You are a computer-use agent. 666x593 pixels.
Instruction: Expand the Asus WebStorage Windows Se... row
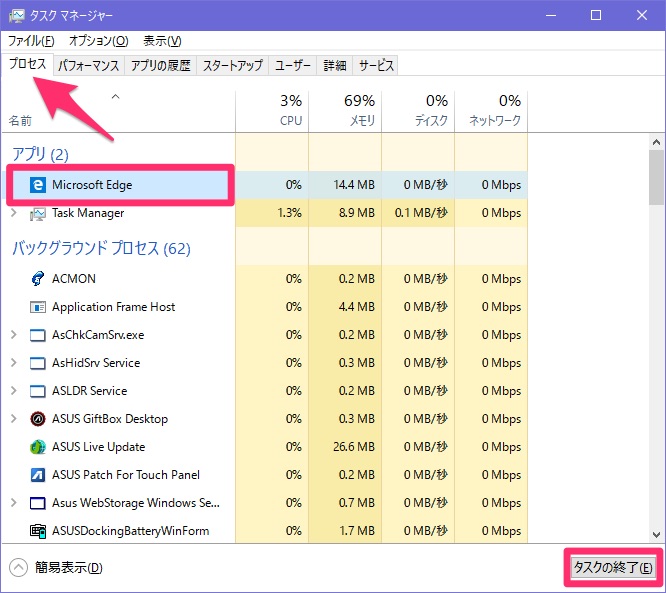point(14,503)
